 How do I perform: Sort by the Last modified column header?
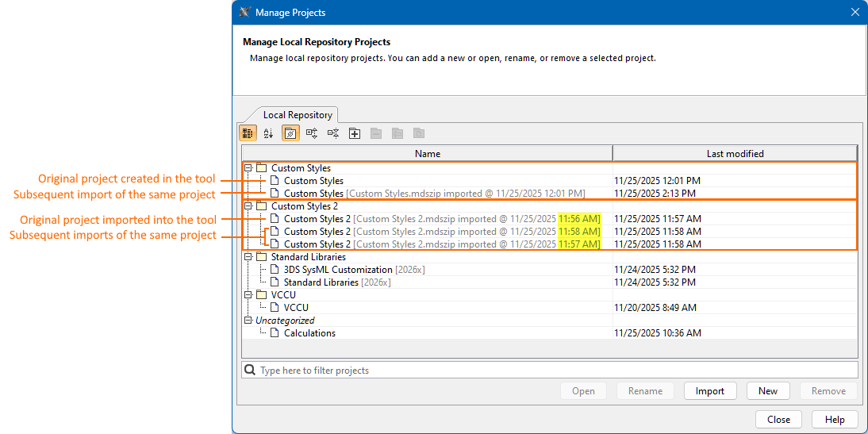(735, 153)
